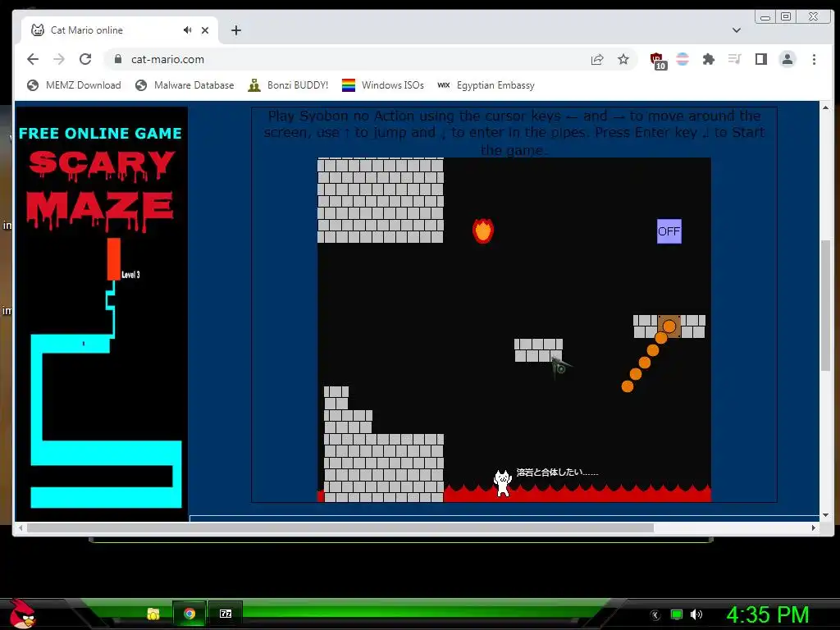Screen dimensions: 840x630
Task: Click the game instructions text above canvas
Action: (x=514, y=132)
